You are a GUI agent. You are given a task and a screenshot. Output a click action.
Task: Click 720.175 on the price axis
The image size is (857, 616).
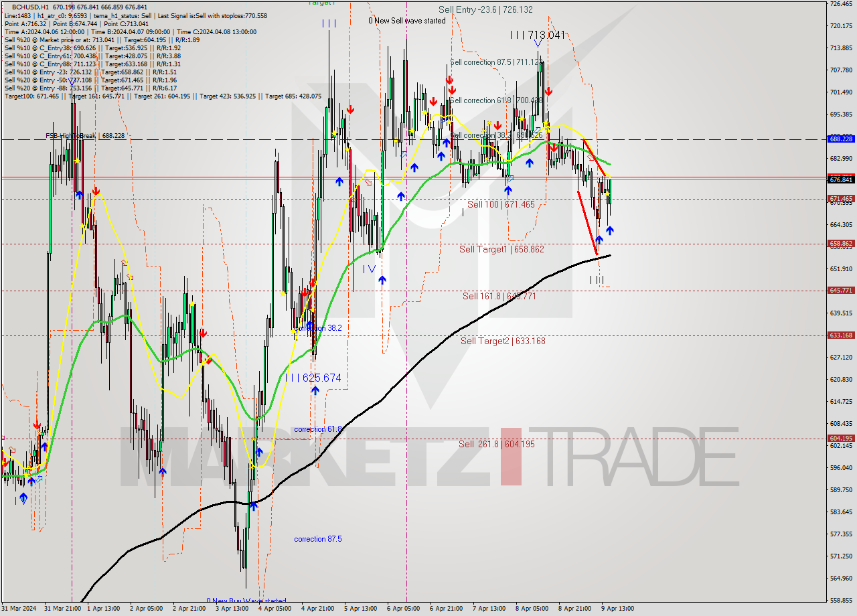[841, 26]
